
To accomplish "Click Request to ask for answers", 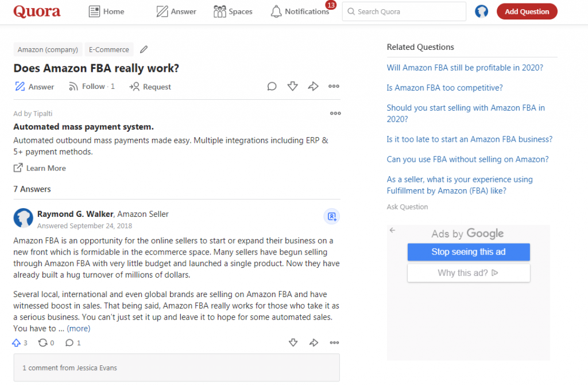I will click(x=150, y=87).
